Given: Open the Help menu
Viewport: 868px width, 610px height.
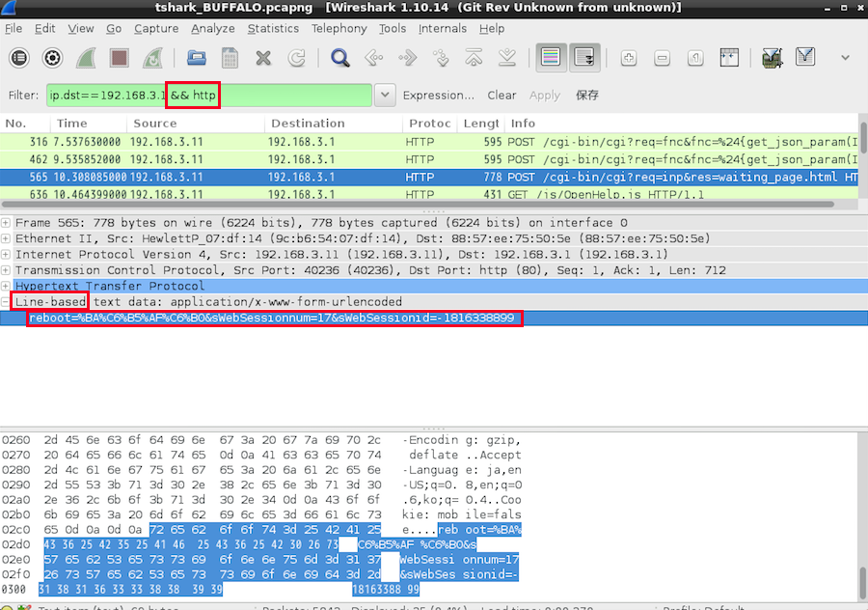Looking at the screenshot, I should 492,28.
